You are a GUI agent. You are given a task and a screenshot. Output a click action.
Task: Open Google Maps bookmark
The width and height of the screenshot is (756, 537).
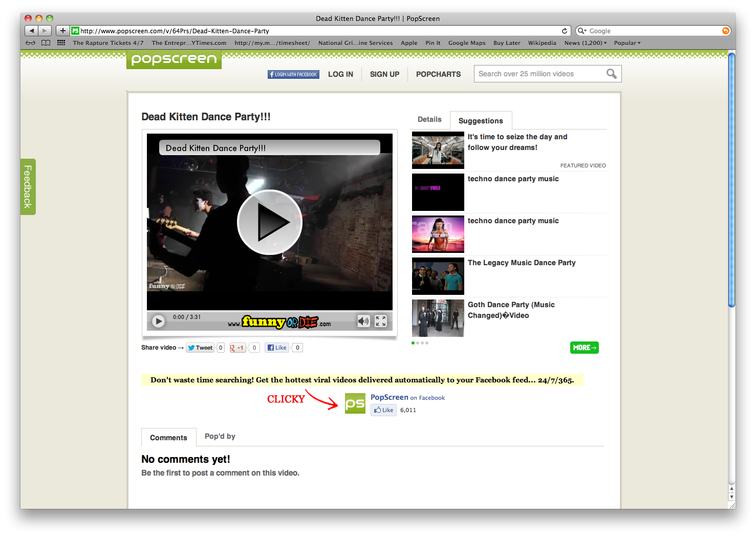tap(467, 43)
